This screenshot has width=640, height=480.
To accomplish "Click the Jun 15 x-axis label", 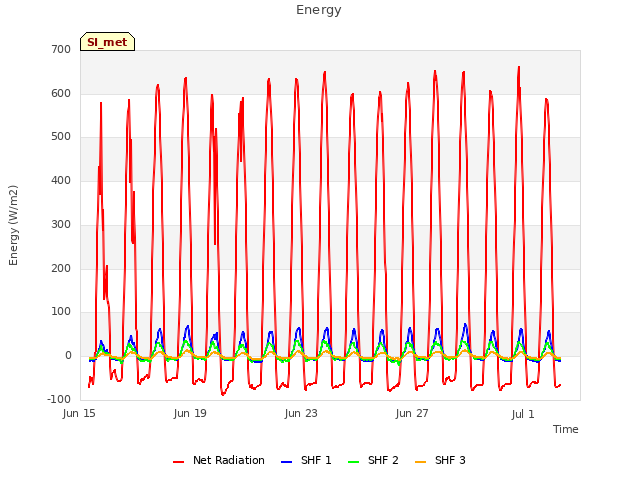I will pyautogui.click(x=79, y=413).
